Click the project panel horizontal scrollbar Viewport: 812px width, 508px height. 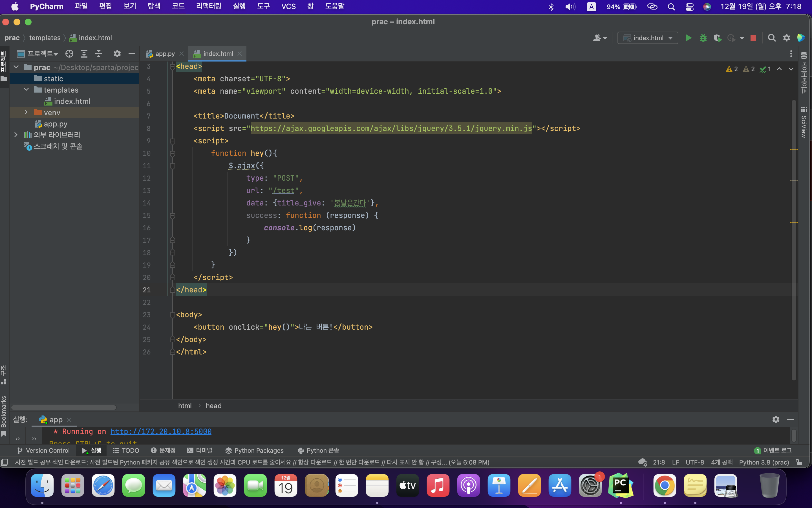click(x=64, y=408)
